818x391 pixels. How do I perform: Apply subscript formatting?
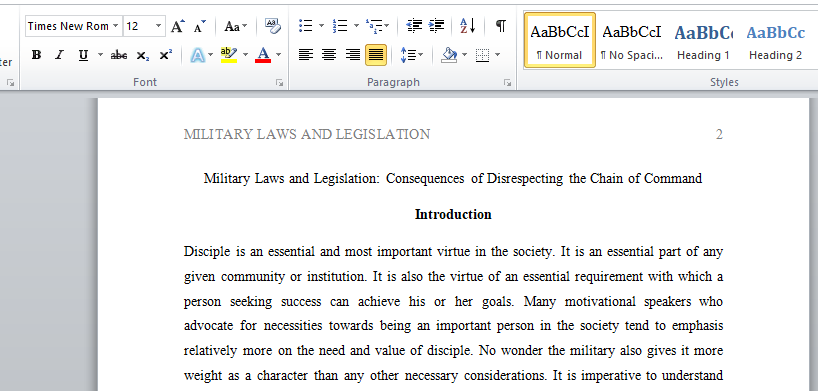[x=142, y=55]
